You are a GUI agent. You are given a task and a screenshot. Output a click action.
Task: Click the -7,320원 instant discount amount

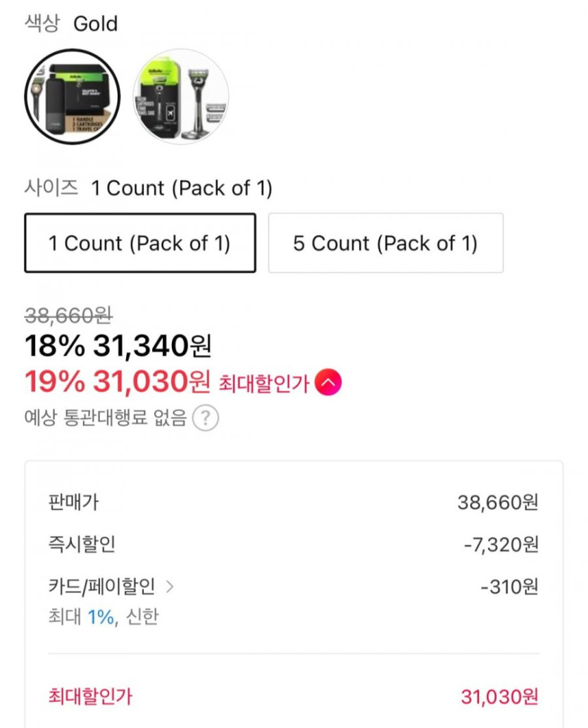coord(501,545)
